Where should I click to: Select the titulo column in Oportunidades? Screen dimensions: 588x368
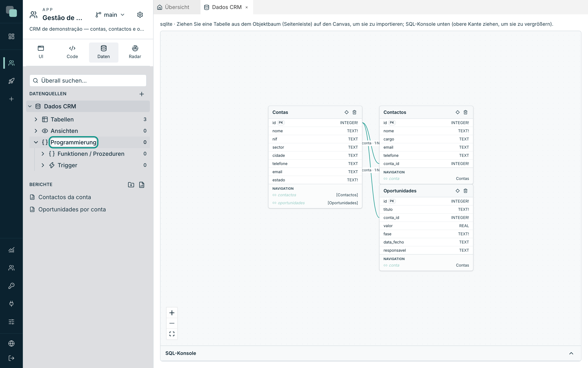click(x=426, y=209)
